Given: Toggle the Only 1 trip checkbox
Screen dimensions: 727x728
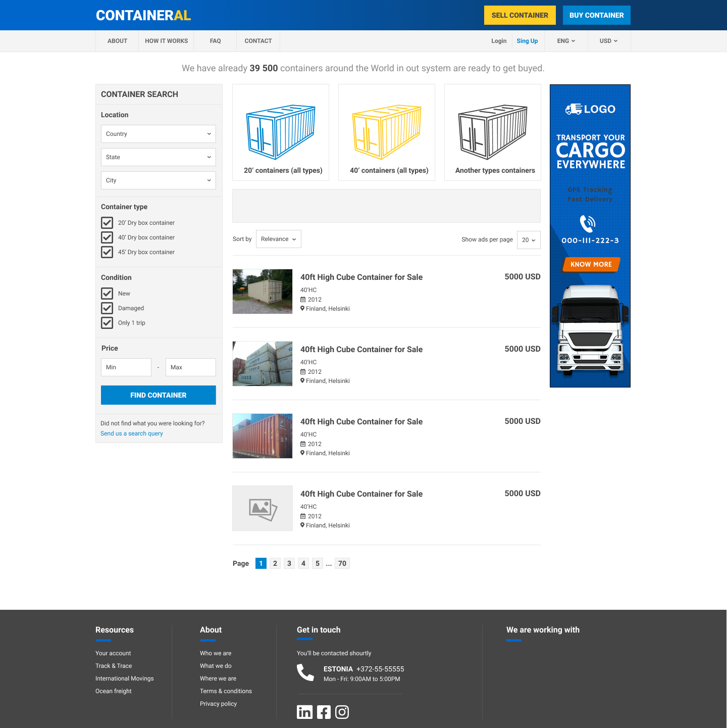Looking at the screenshot, I should point(107,323).
